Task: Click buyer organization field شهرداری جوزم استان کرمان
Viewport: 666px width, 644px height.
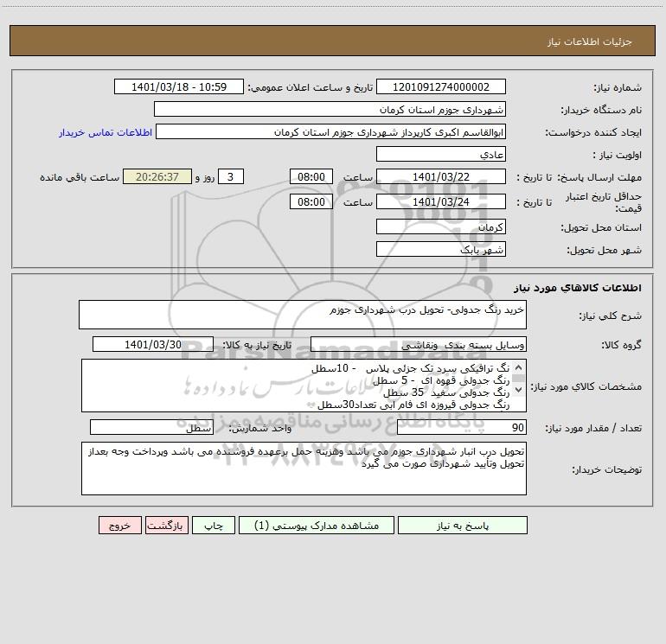Action: pyautogui.click(x=330, y=109)
